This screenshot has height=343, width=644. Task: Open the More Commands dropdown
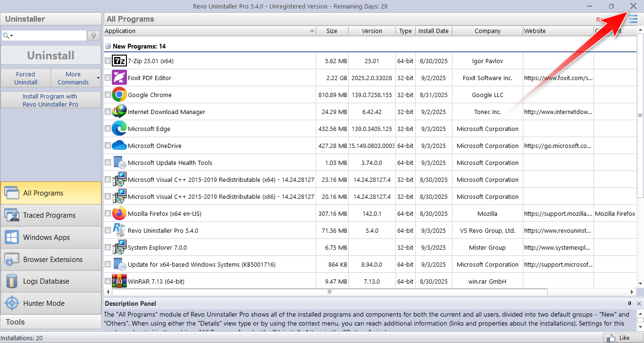tap(76, 78)
